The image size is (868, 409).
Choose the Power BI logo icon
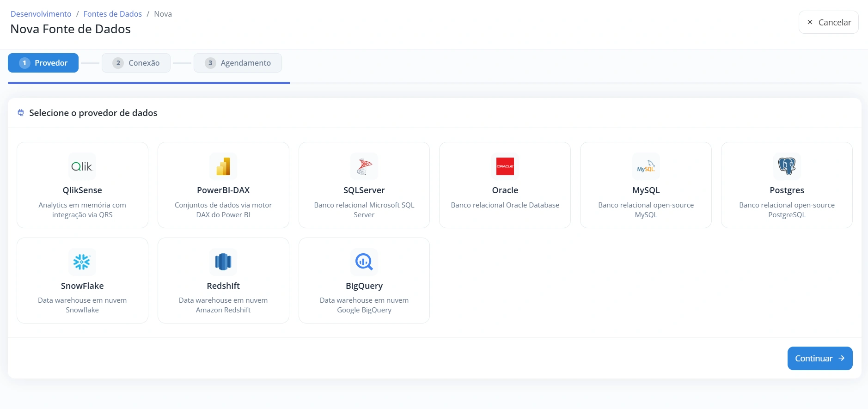[223, 166]
